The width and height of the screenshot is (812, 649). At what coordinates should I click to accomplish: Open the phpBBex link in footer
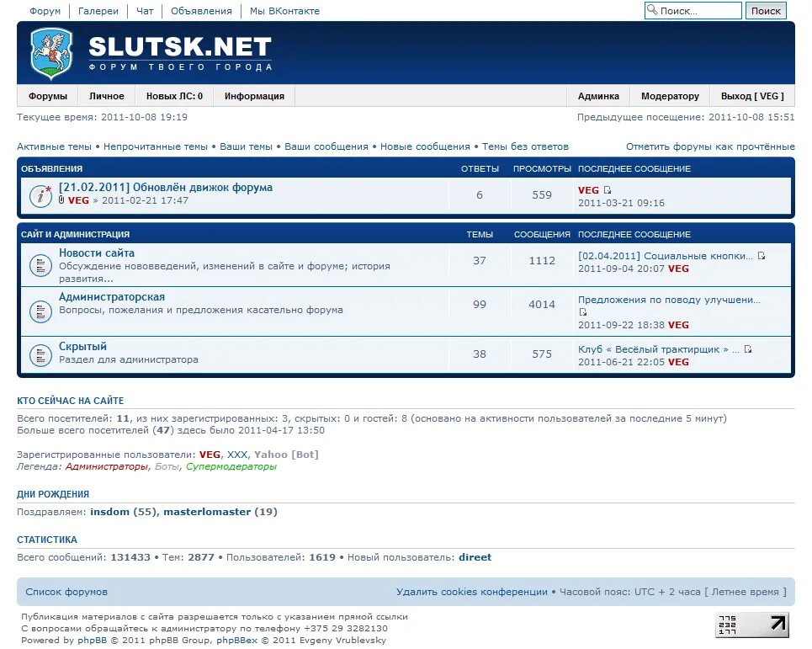[x=236, y=641]
